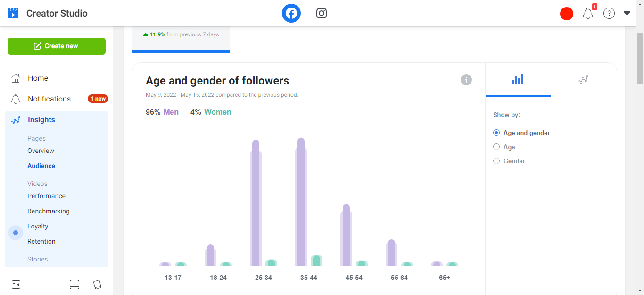This screenshot has height=295, width=644.
Task: Switch to the Instagram platform icon
Action: coord(322,13)
